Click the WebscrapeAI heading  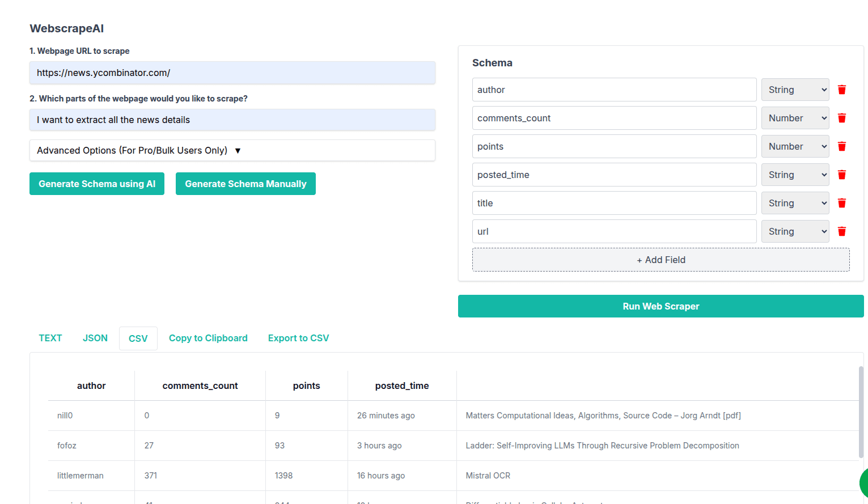pos(67,28)
